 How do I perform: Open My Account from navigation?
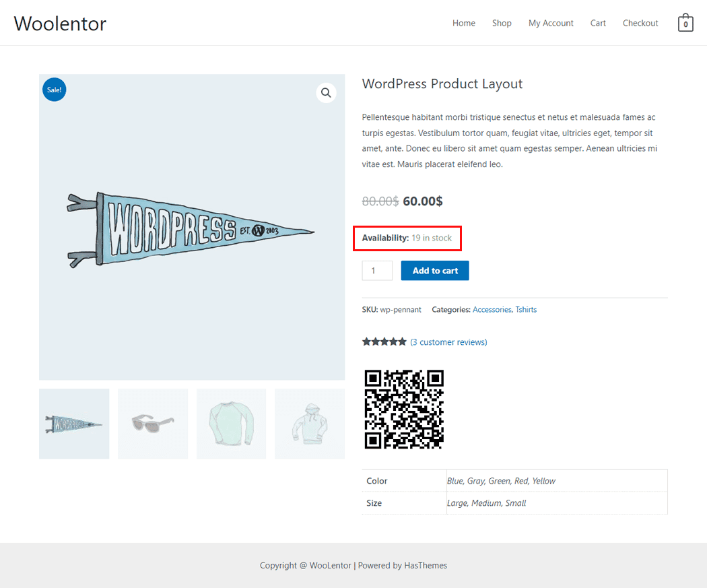pos(551,23)
